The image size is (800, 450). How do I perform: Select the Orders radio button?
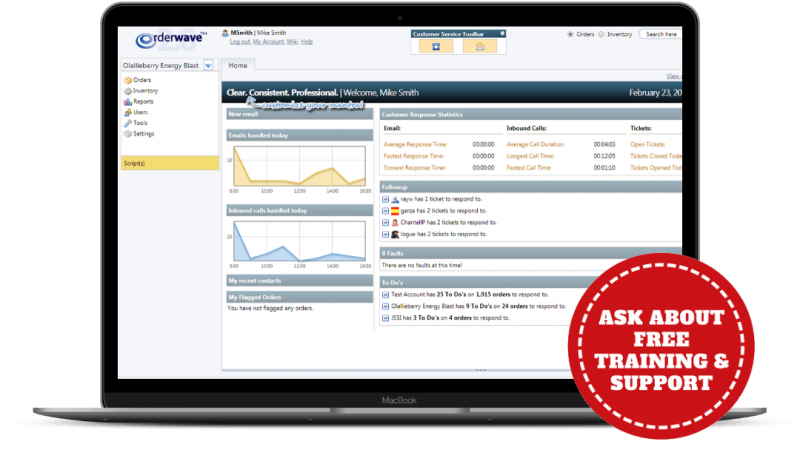tap(570, 34)
